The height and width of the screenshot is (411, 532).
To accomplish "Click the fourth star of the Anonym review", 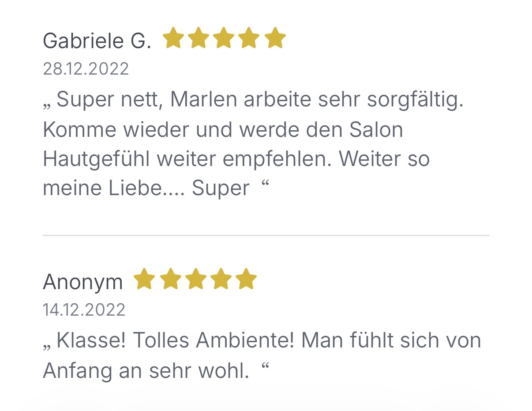I will [221, 279].
